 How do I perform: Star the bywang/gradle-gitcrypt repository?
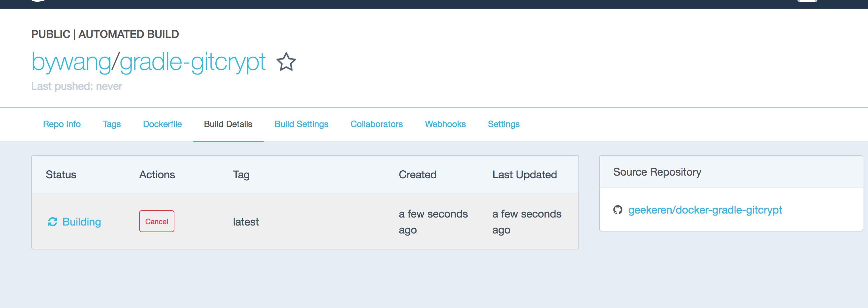[x=286, y=62]
